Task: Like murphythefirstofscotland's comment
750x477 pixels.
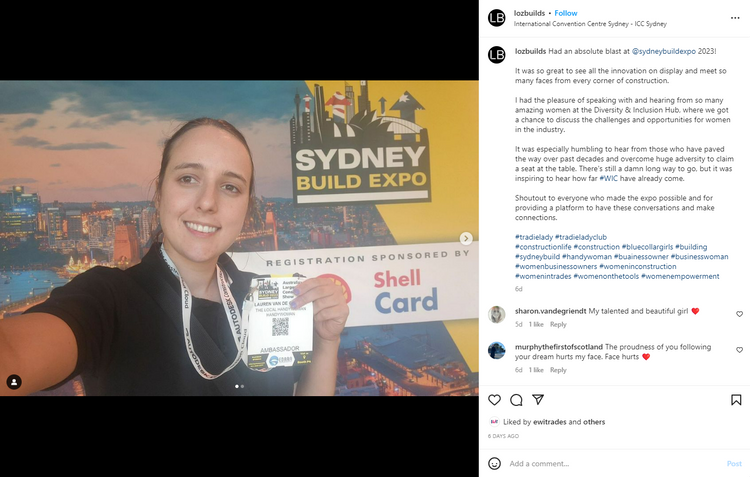Action: pyautogui.click(x=739, y=350)
